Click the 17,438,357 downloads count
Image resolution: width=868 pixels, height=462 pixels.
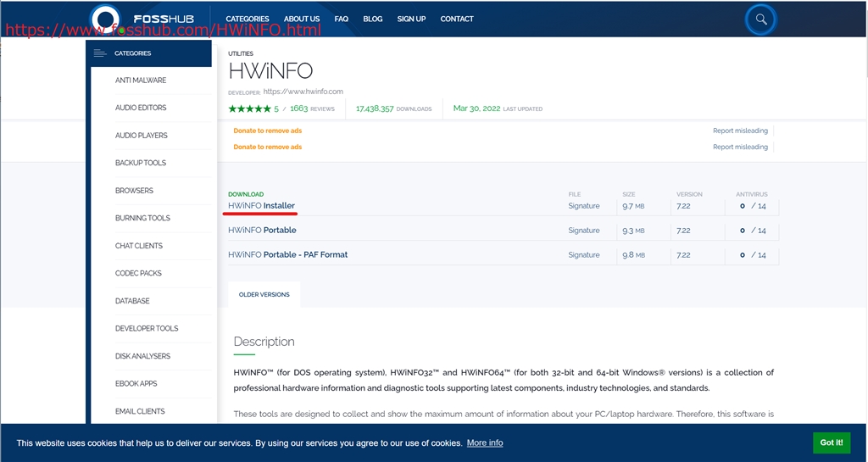[x=393, y=109]
